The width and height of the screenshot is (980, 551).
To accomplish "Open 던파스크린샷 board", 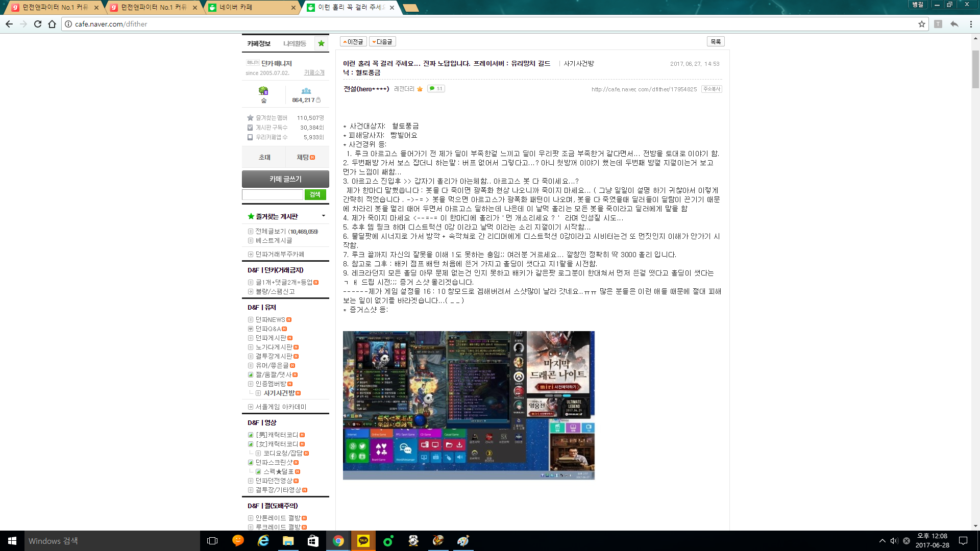I will click(274, 462).
